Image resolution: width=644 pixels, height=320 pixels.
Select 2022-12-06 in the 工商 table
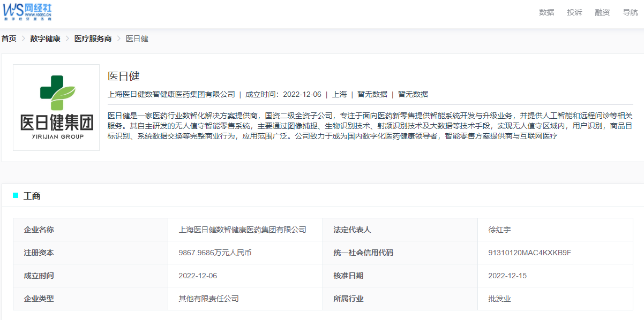(198, 276)
